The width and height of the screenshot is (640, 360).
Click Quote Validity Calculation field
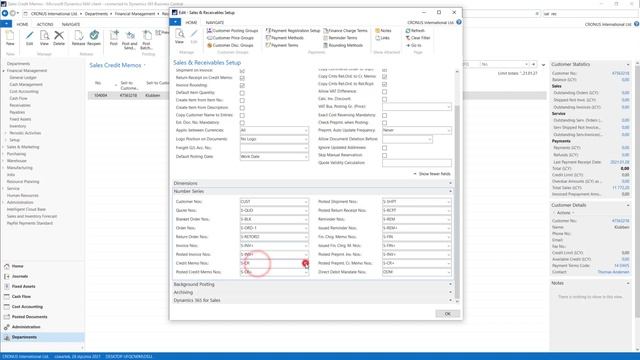[417, 163]
